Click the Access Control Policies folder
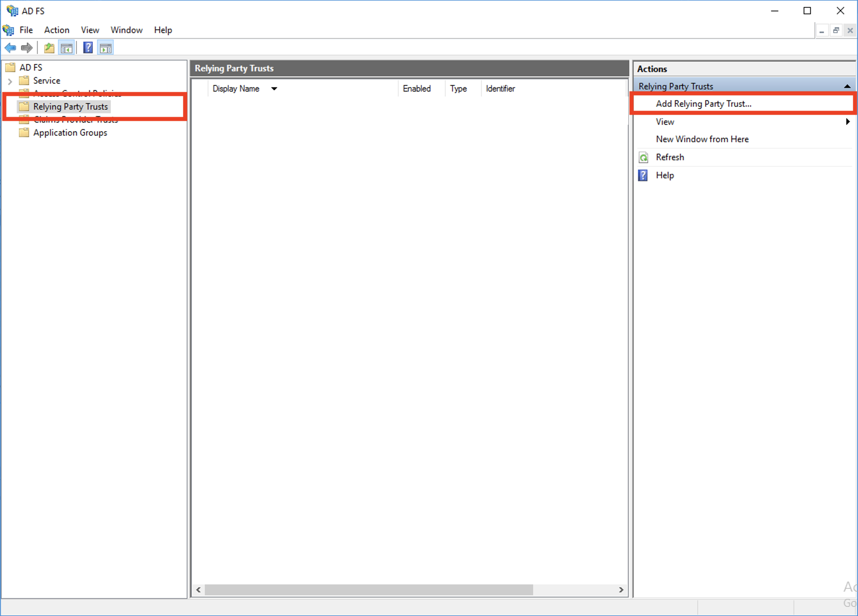 click(x=75, y=93)
